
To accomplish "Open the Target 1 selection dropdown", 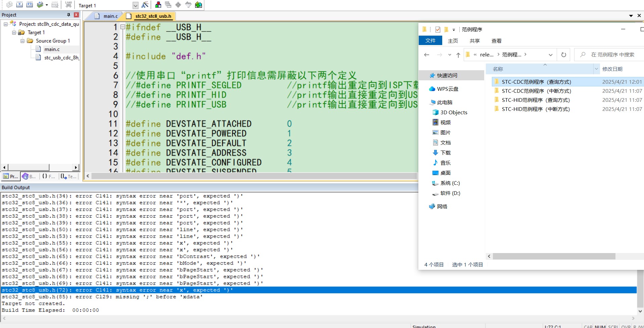I will coord(135,5).
